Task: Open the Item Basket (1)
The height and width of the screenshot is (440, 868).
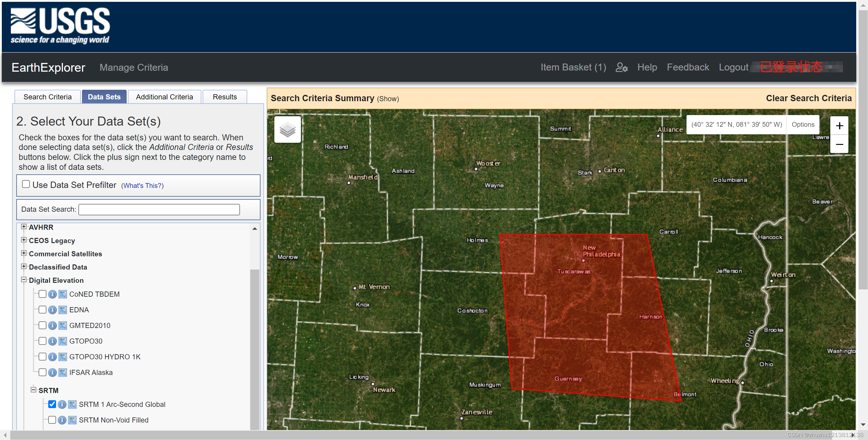Action: [x=573, y=67]
